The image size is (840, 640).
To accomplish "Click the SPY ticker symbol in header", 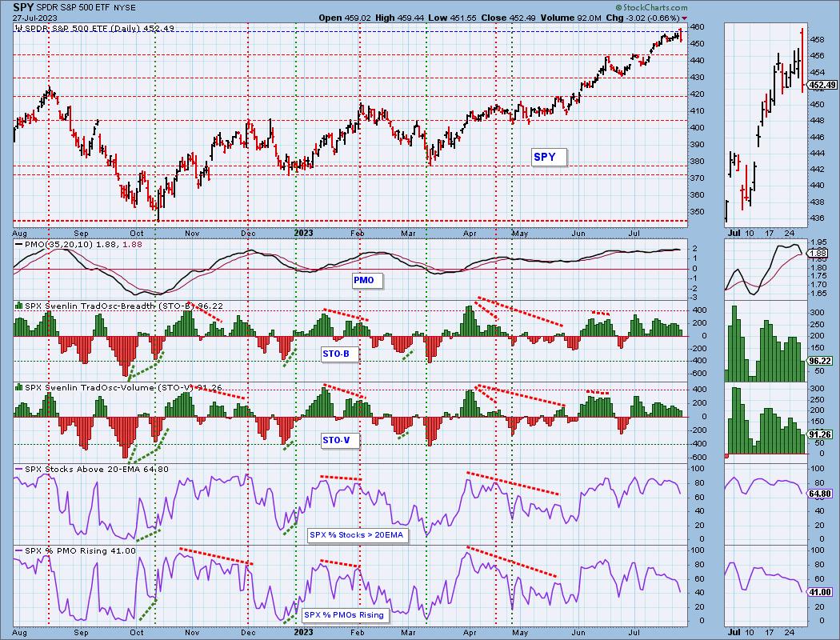I will pyautogui.click(x=23, y=7).
